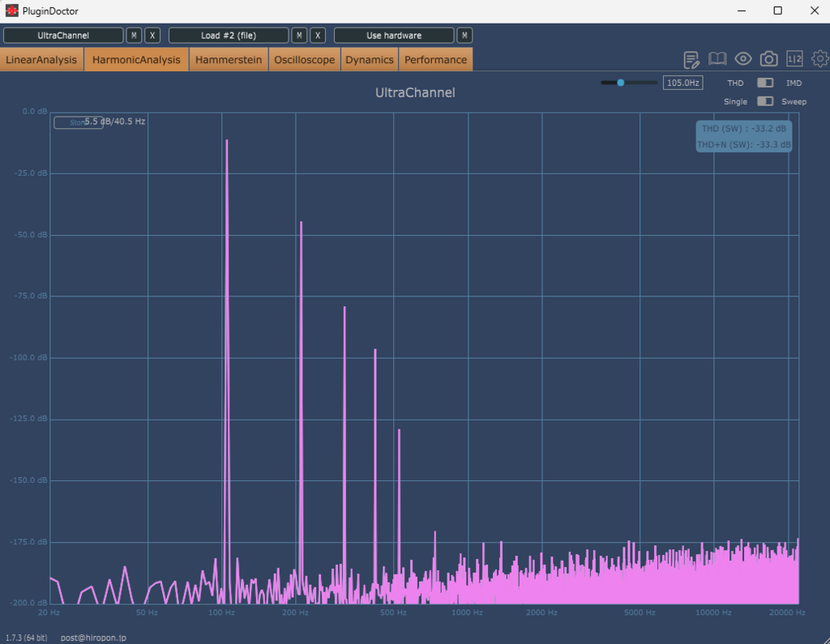
Task: Click the -75.0 dB axis label
Action: (x=32, y=296)
